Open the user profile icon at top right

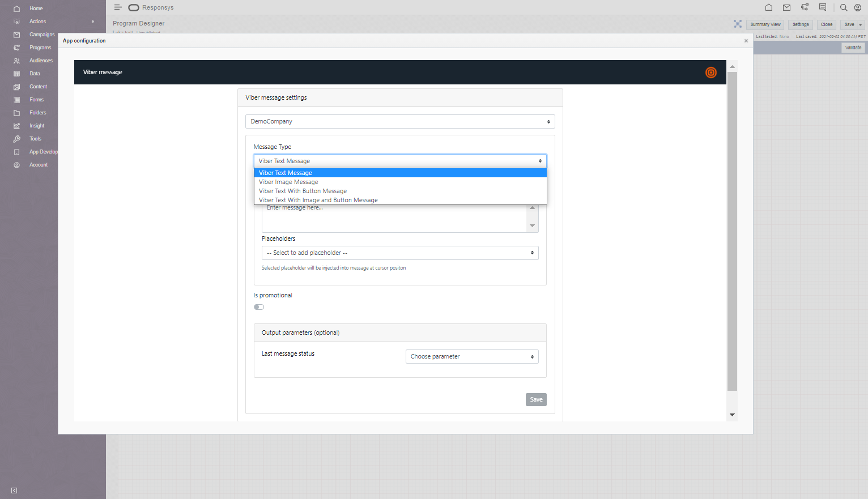857,7
